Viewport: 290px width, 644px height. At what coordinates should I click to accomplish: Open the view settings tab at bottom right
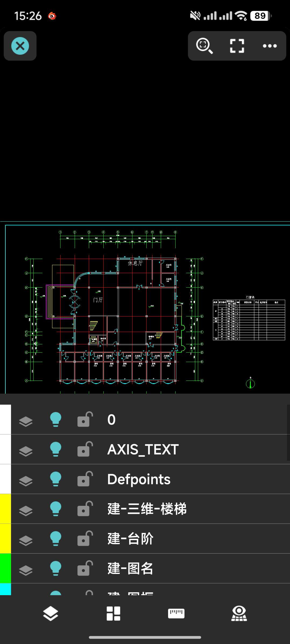(239, 614)
